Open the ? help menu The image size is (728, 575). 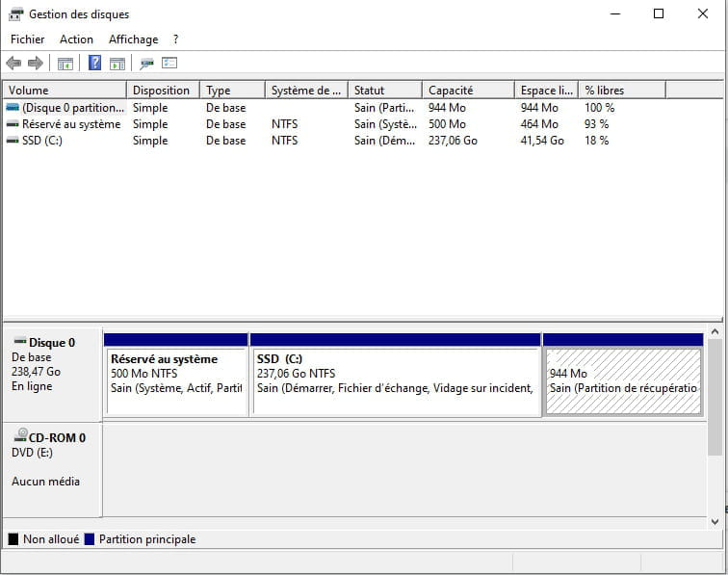(175, 39)
